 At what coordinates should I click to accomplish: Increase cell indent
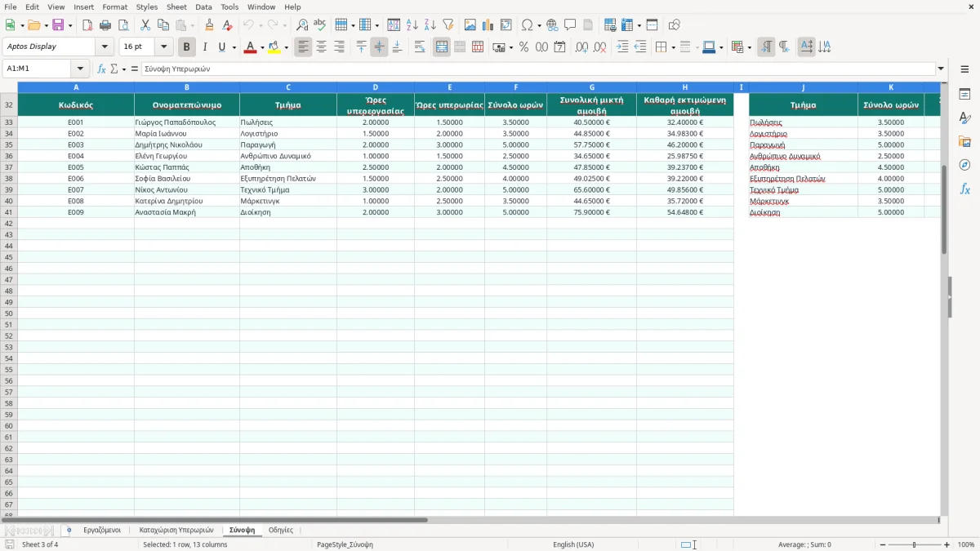[x=622, y=47]
